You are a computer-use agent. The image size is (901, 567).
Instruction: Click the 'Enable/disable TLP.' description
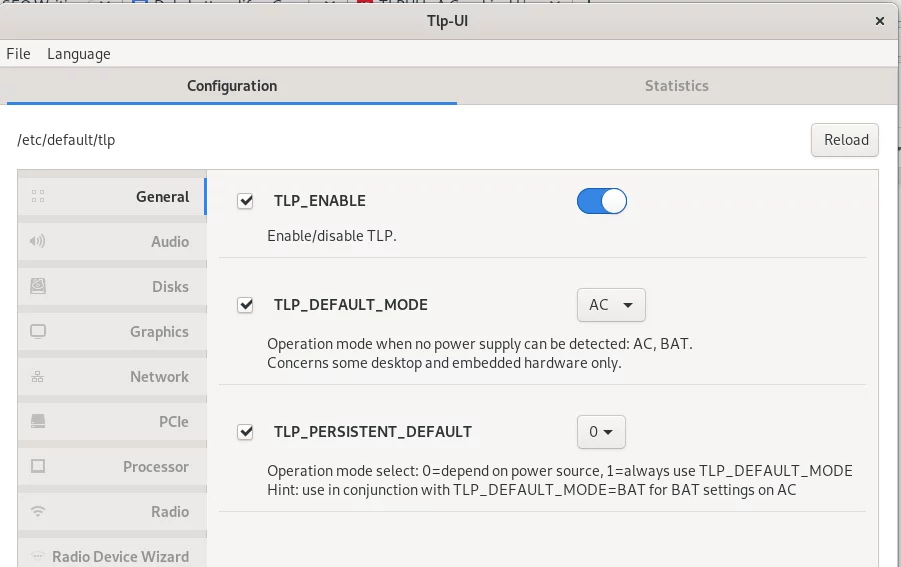click(332, 236)
